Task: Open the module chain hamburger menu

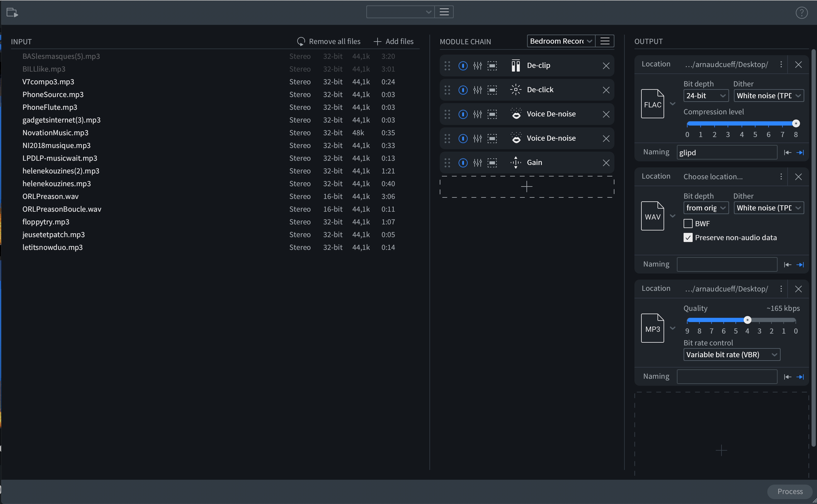Action: coord(605,41)
